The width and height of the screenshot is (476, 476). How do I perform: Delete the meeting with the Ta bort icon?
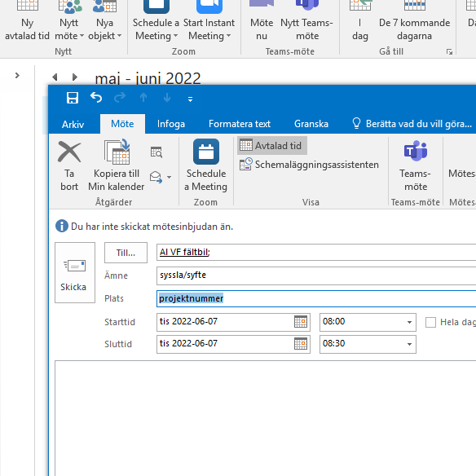pyautogui.click(x=69, y=165)
